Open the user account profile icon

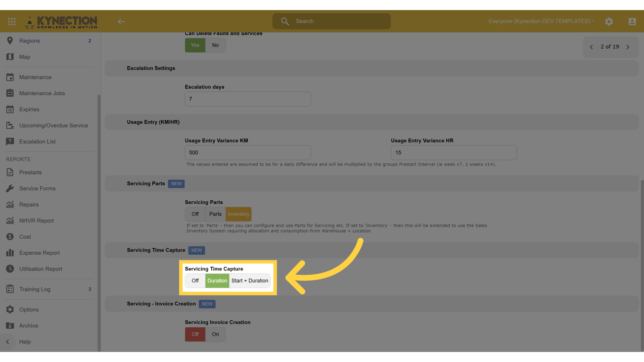pos(632,21)
